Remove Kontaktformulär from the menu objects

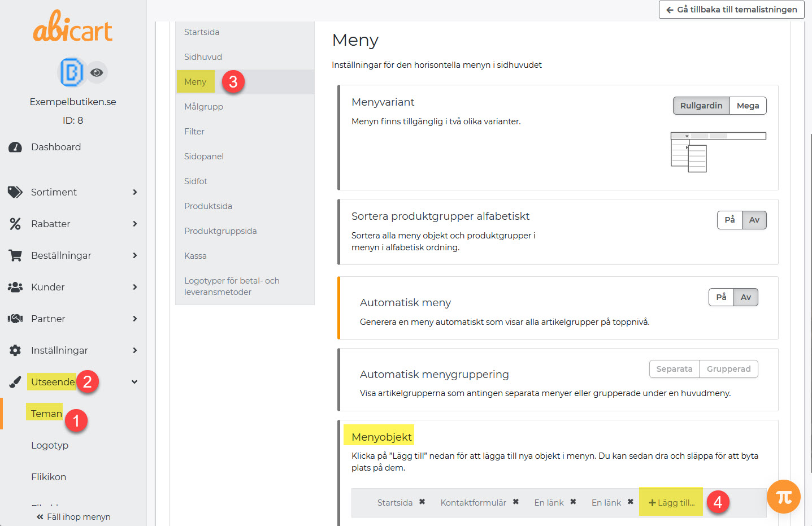[x=515, y=502]
